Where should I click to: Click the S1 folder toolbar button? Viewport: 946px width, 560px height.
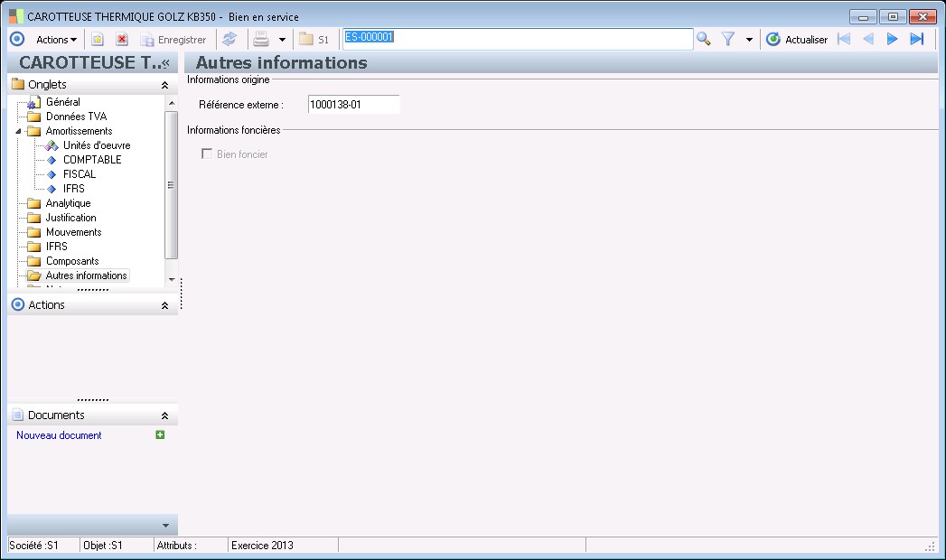tap(314, 40)
